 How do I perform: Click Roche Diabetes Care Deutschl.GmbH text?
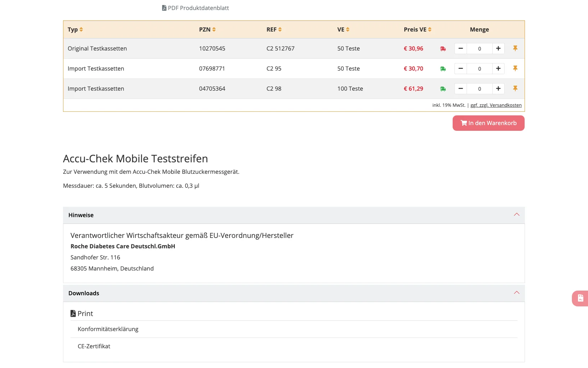123,246
